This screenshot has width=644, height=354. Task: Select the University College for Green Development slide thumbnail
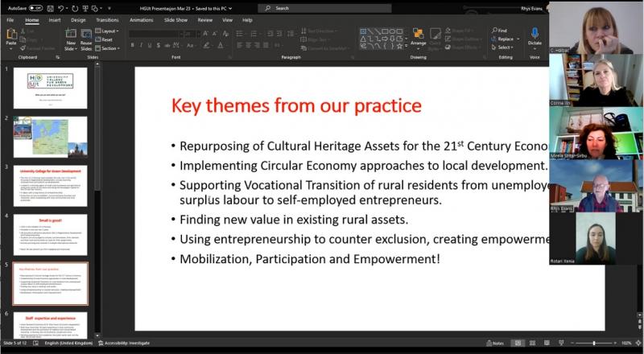50,185
